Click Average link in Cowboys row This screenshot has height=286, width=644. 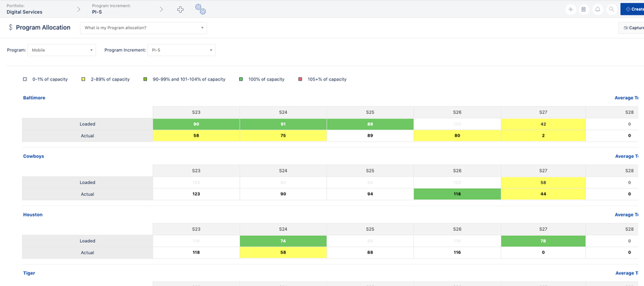point(627,157)
